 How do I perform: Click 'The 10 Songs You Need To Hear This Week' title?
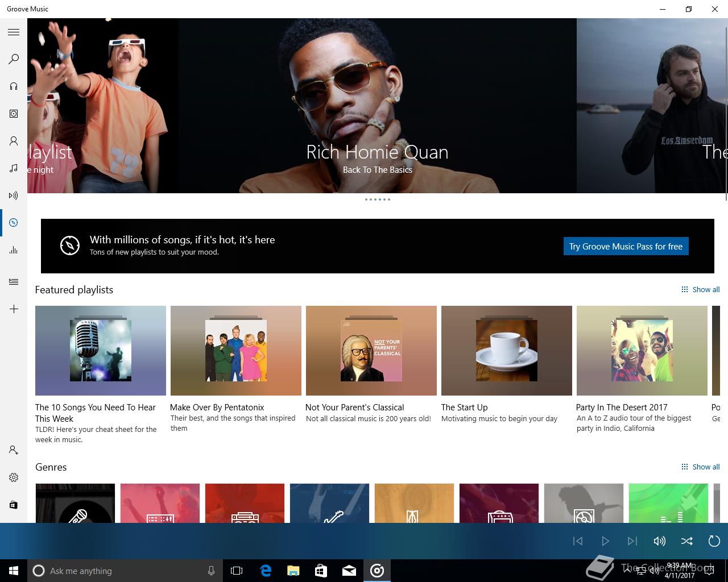click(x=95, y=413)
